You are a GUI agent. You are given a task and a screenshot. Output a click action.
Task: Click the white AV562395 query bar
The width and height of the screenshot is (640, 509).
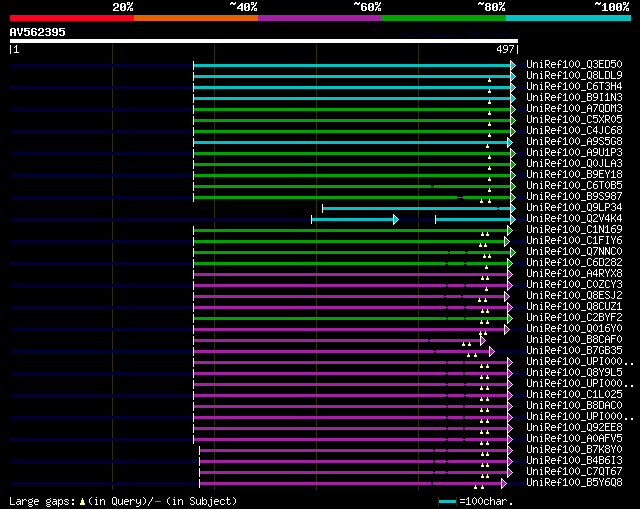point(264,41)
